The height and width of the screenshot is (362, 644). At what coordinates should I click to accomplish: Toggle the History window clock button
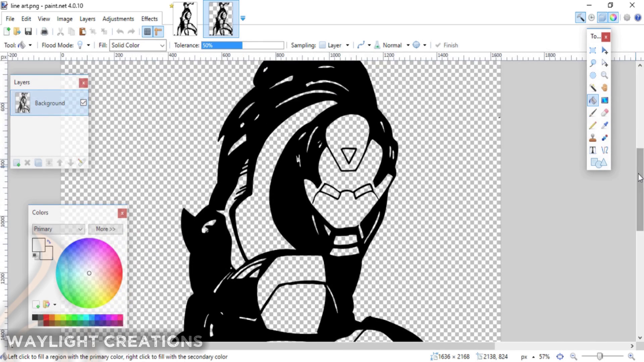[591, 17]
